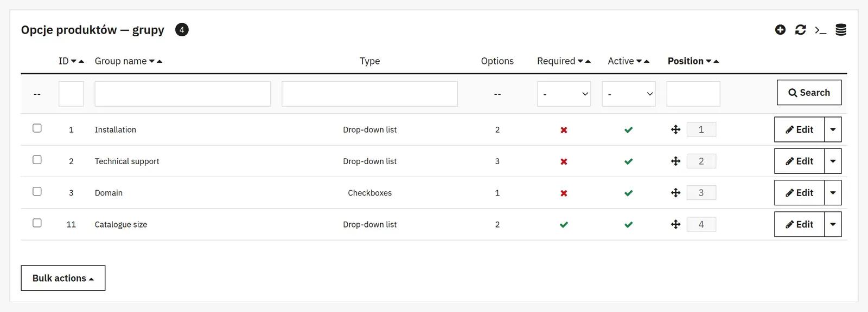Expand Edit dropdown arrow for Technical support
868x312 pixels.
click(833, 161)
